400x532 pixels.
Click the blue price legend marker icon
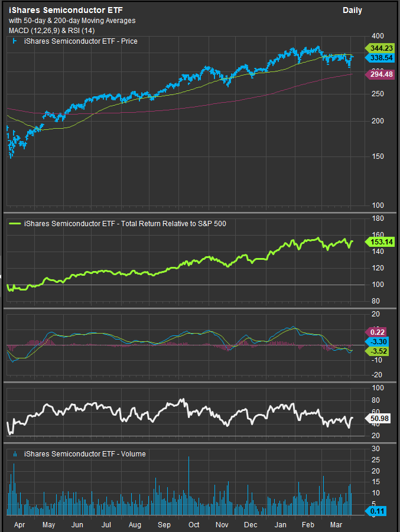tap(14, 41)
